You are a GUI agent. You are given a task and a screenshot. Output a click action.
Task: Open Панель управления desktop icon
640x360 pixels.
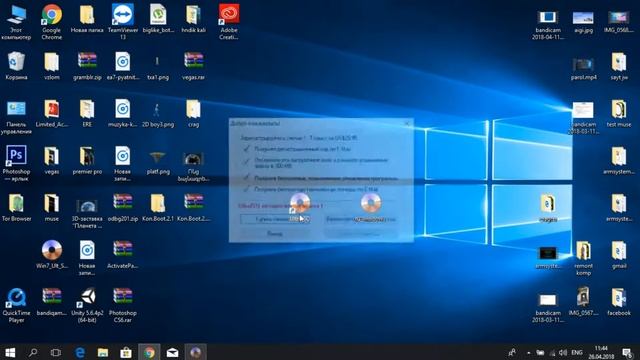pos(16,117)
